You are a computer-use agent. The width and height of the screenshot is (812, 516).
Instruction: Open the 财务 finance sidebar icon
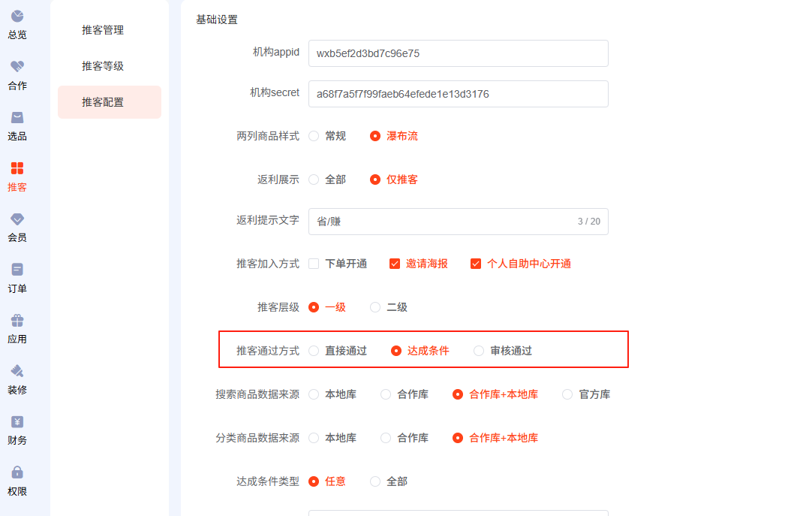pyautogui.click(x=17, y=422)
